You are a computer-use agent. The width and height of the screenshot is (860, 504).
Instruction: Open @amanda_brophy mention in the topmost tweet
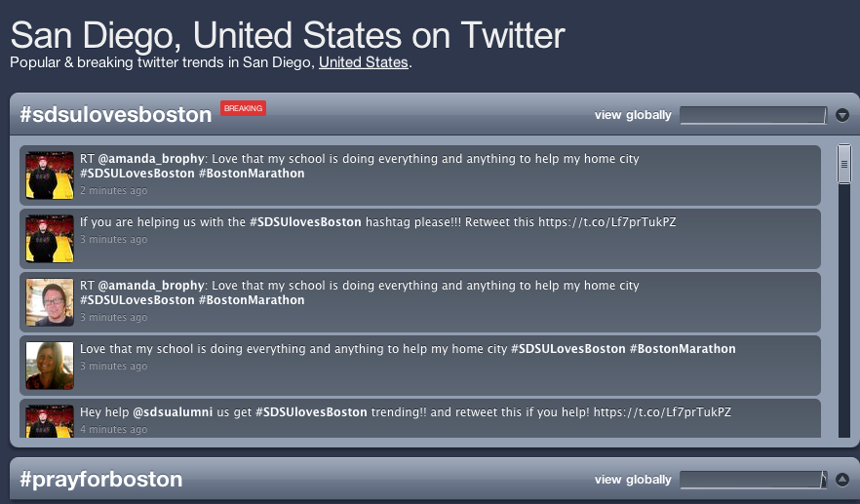(152, 159)
